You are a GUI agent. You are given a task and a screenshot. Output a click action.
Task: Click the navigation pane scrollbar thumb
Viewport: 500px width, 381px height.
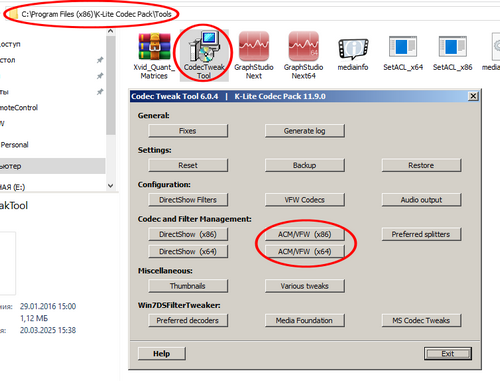[111, 85]
